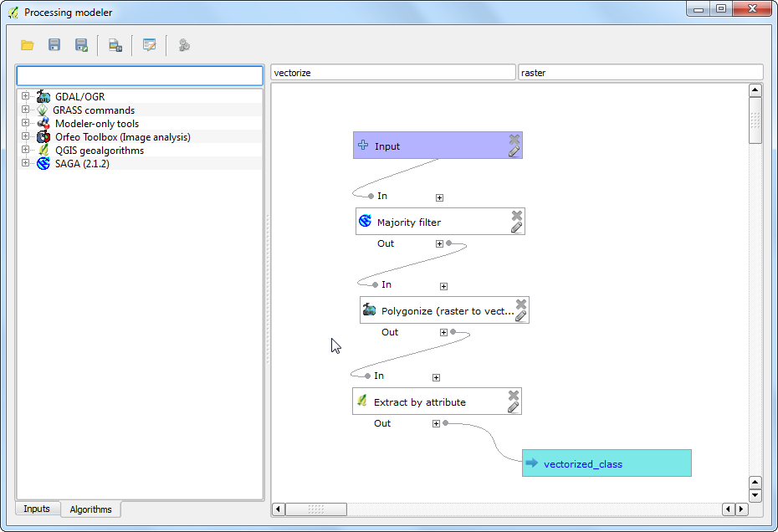Image resolution: width=778 pixels, height=532 pixels.
Task: Click the Modeler-only tools icon
Action: click(x=44, y=123)
